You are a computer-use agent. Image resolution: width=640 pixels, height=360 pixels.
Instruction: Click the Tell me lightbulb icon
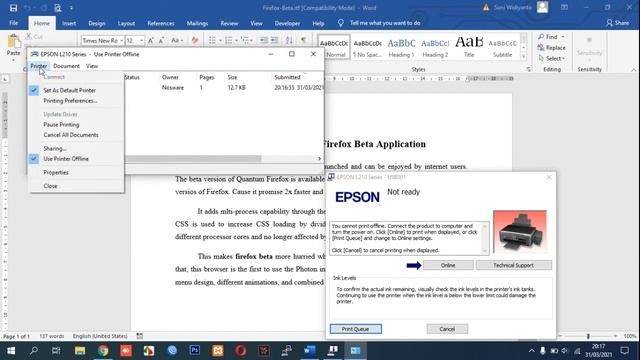[340, 23]
